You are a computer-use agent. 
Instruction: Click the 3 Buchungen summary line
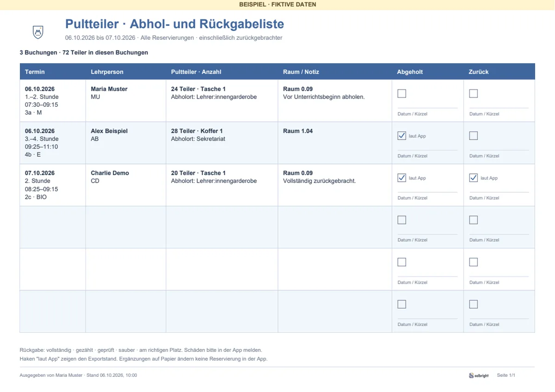click(x=84, y=53)
